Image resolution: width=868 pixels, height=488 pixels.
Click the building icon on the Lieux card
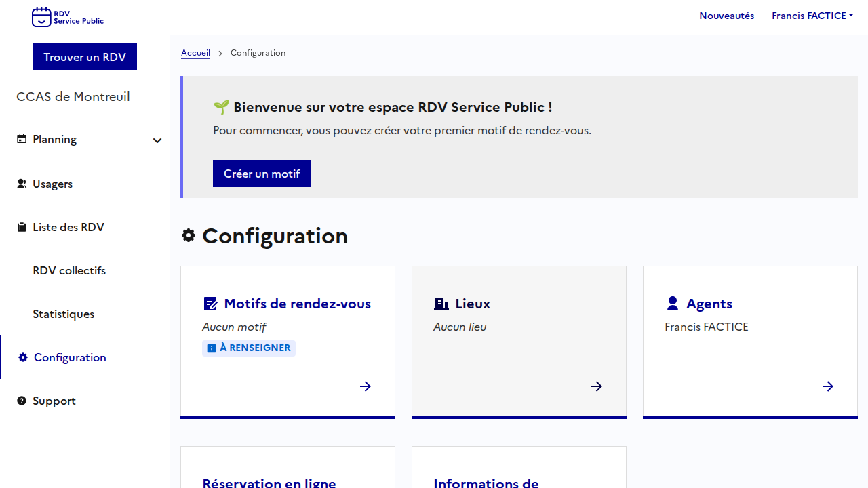[x=441, y=304]
